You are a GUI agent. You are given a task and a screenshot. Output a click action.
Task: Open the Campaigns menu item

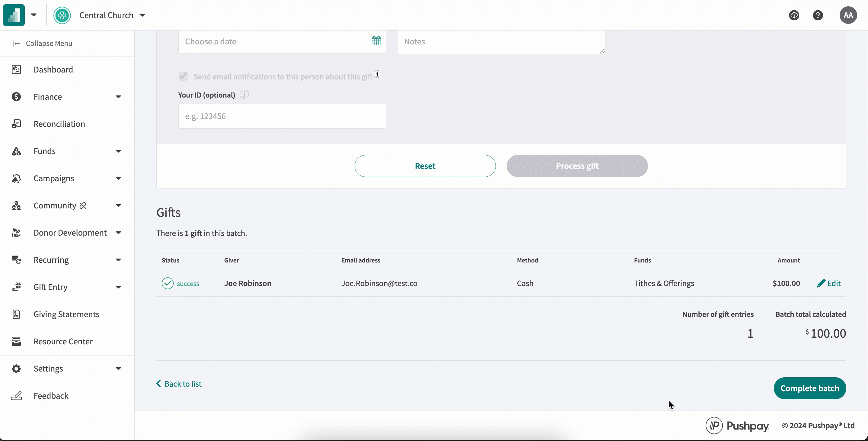click(54, 178)
